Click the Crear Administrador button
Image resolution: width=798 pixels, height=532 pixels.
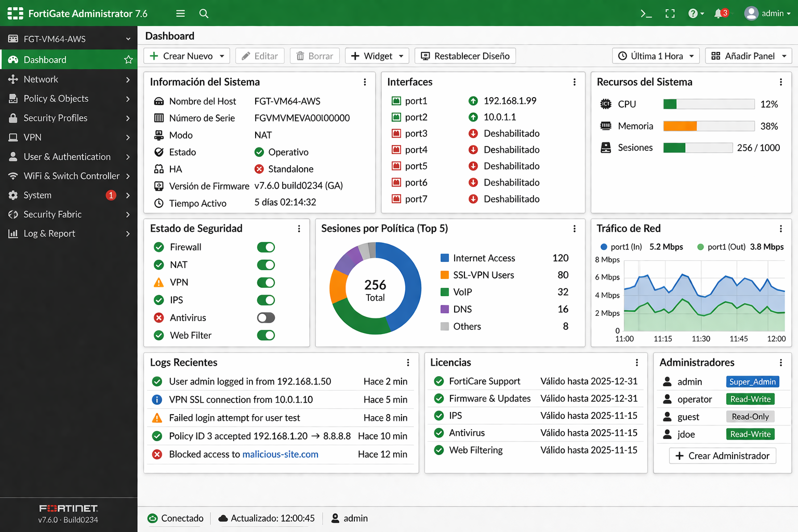[722, 456]
